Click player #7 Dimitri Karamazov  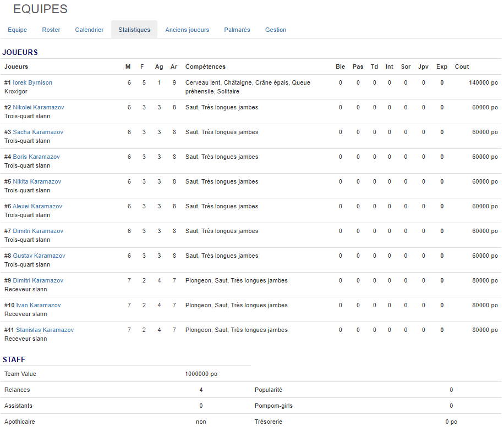[38, 231]
